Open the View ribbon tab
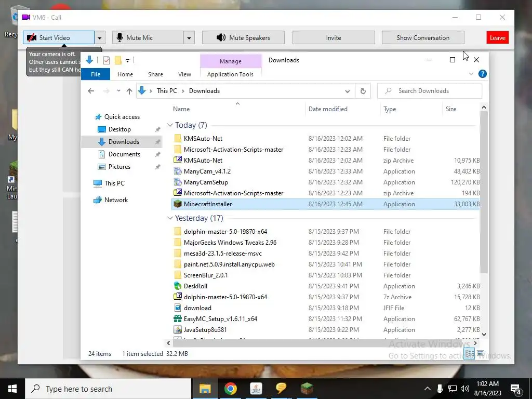532x399 pixels. pyautogui.click(x=184, y=74)
